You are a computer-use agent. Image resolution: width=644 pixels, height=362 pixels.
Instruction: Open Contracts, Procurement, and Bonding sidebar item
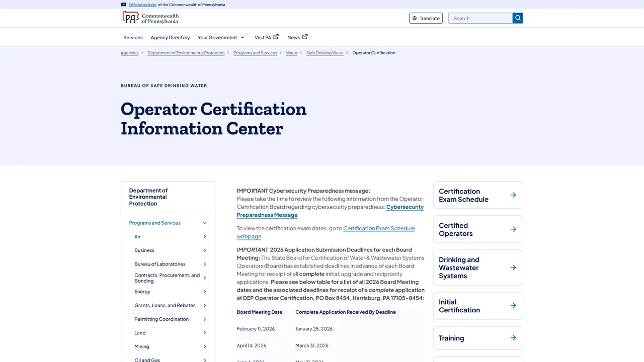pos(167,278)
